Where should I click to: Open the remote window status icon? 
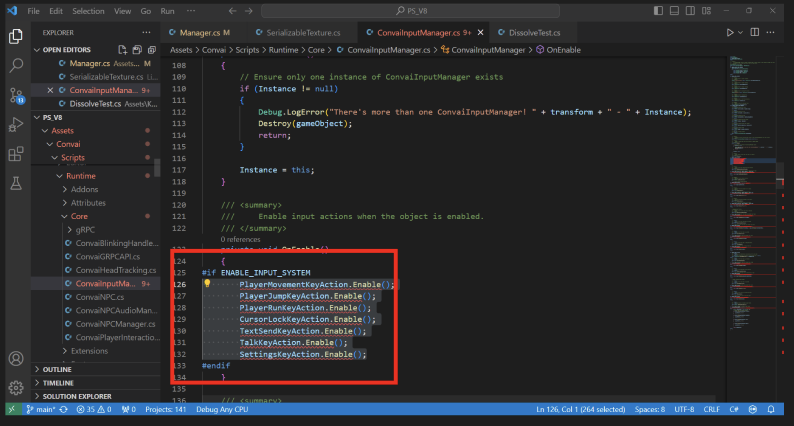click(12, 409)
